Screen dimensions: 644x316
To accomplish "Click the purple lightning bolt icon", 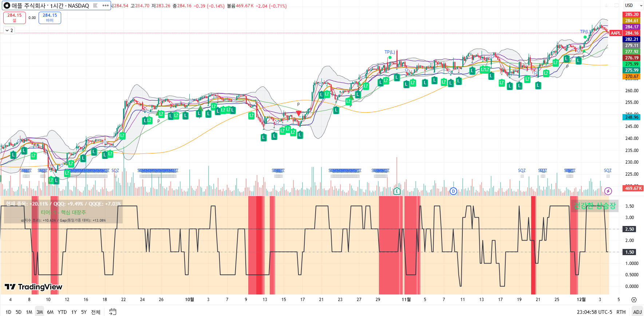I will click(x=608, y=191).
